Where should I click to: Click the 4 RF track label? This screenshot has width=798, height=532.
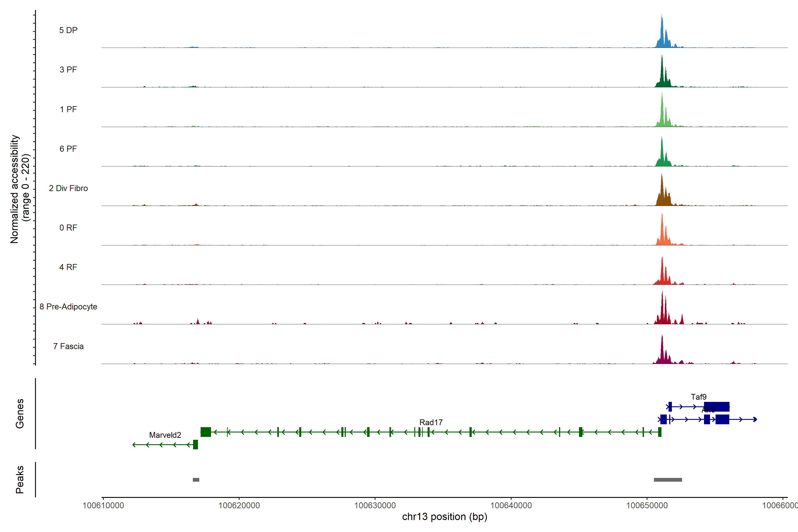(68, 267)
